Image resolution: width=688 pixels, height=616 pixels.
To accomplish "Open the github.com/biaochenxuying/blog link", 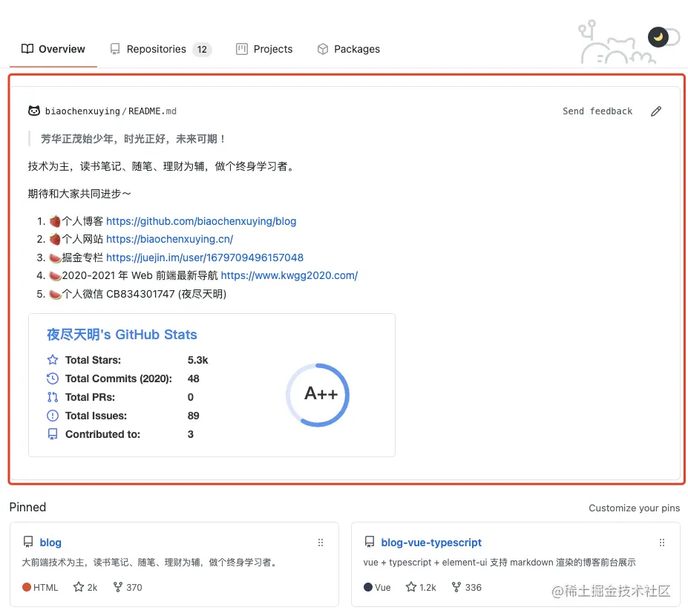I will point(201,221).
